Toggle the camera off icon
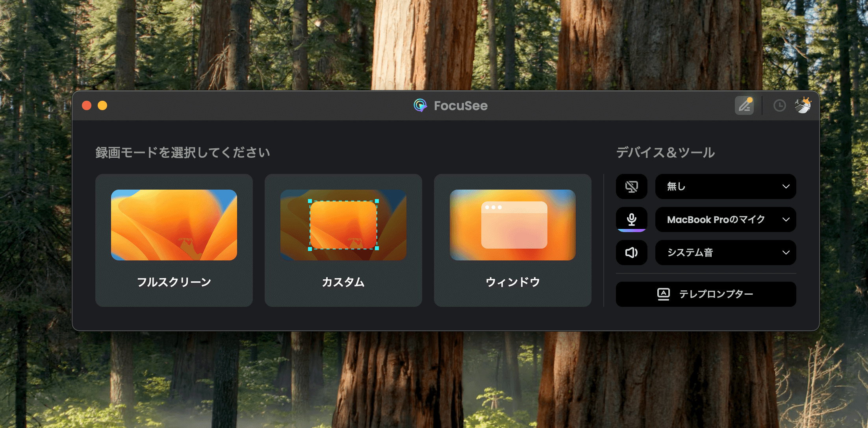 pyautogui.click(x=631, y=186)
